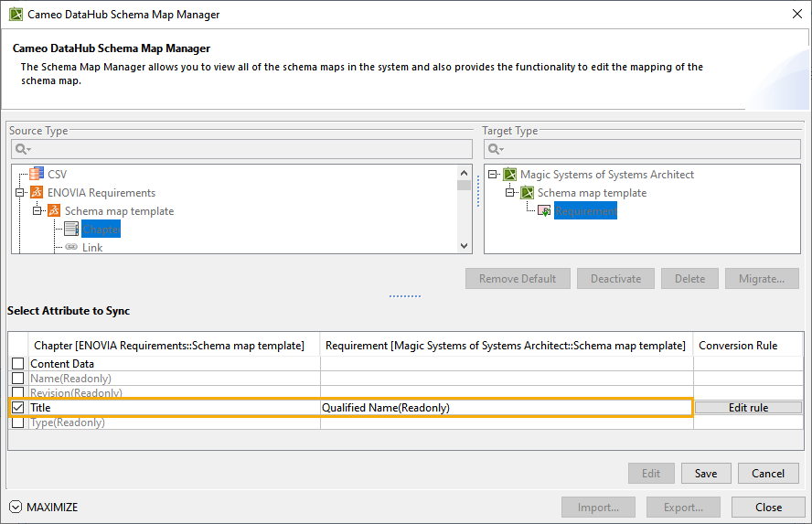
Task: Click Magic Systems of Systems Architect icon
Action: point(510,175)
